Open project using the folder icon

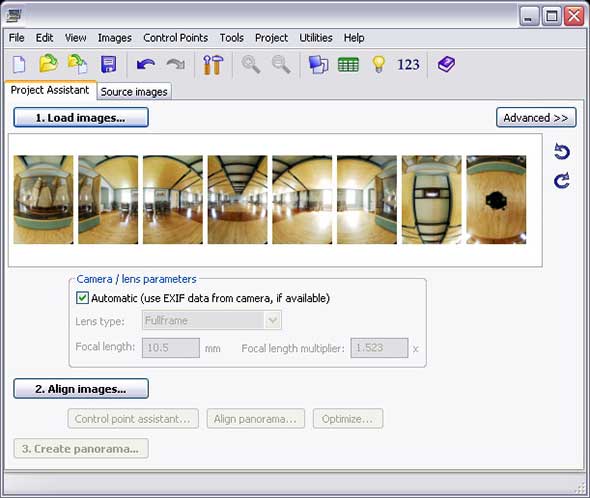pyautogui.click(x=49, y=63)
